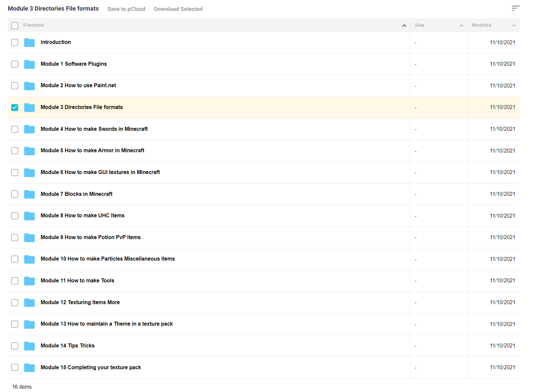Click the Module 2 How to use Paint.net folder icon
533x392 pixels.
tap(29, 86)
